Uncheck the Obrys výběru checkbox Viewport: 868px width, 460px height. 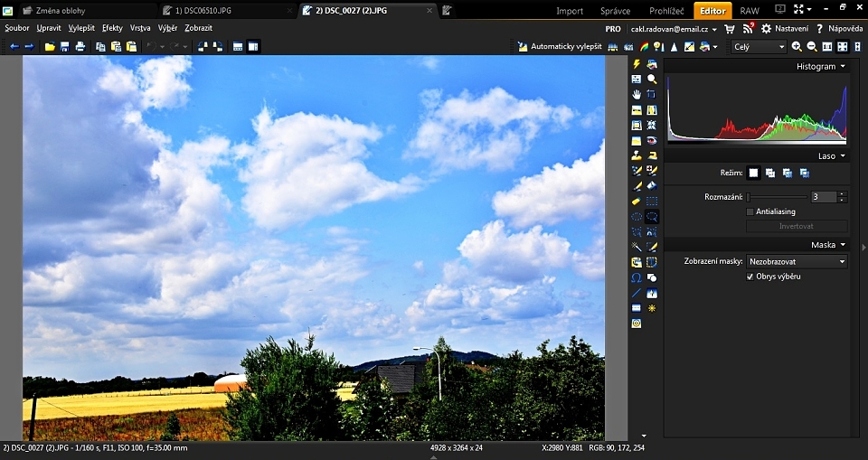click(750, 277)
